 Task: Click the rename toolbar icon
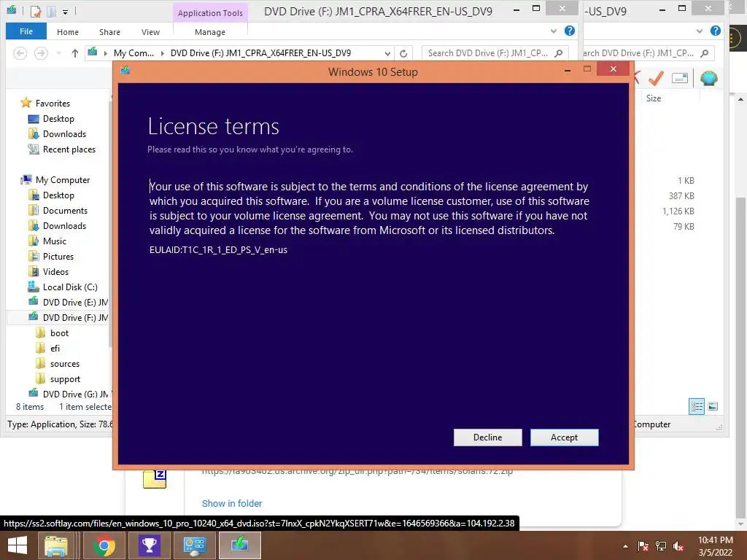pos(680,78)
